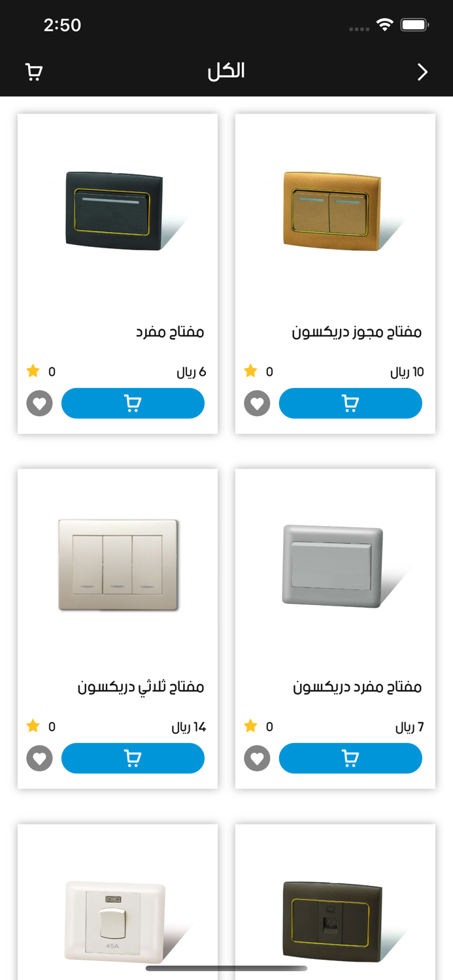Tap the star icon beside the 14 ريال price

pyautogui.click(x=33, y=726)
